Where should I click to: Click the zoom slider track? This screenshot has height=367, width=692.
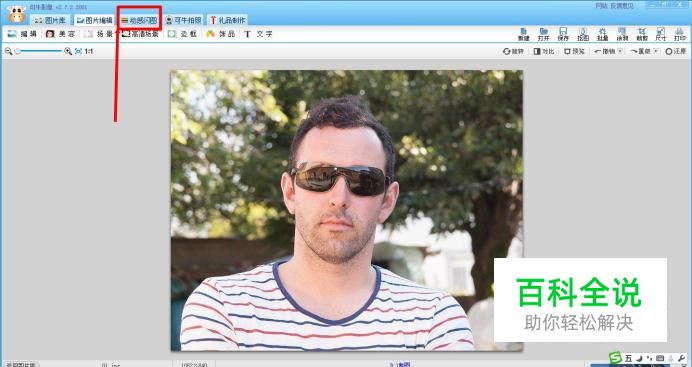click(39, 51)
